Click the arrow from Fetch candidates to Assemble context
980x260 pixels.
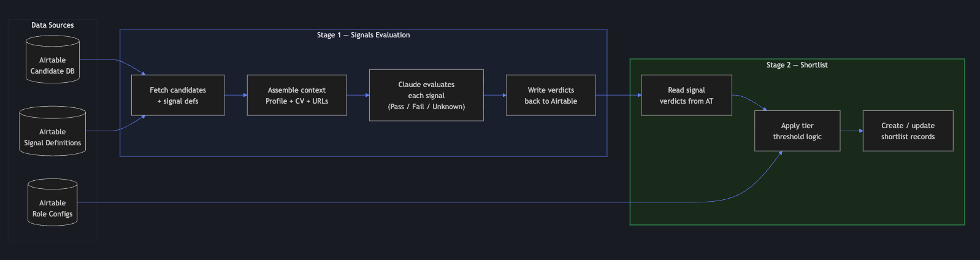[235, 95]
